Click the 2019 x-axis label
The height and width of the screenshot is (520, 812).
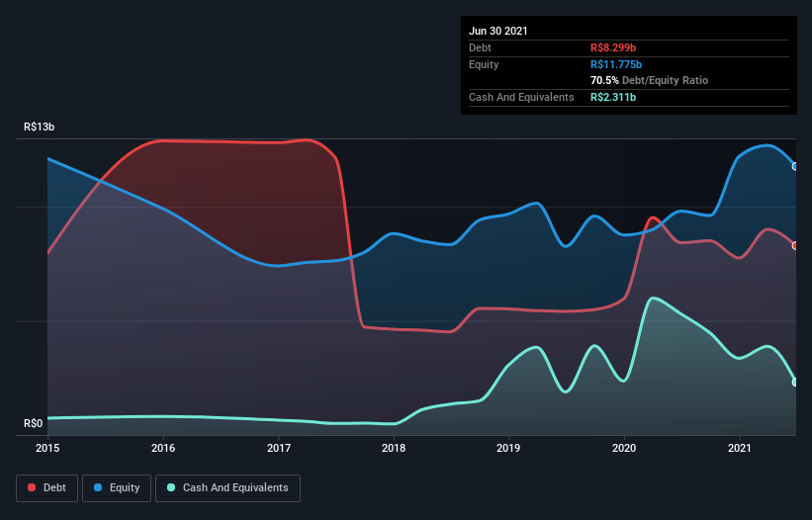pyautogui.click(x=508, y=448)
